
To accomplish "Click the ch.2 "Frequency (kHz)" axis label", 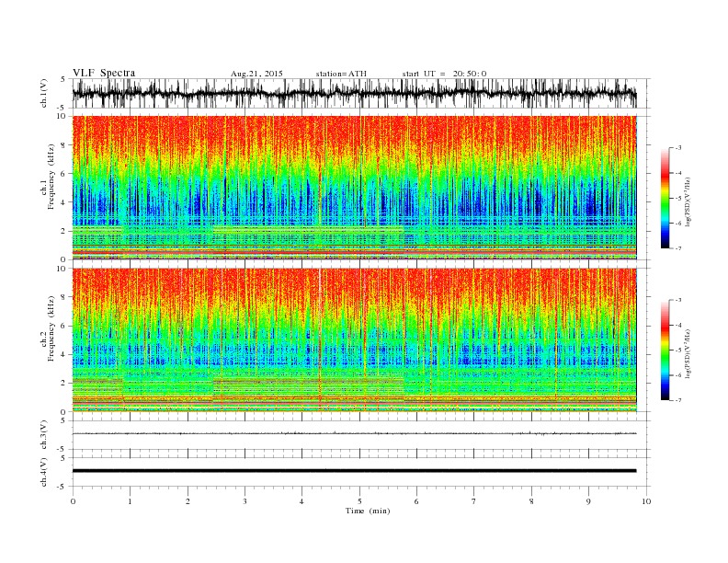I will (x=51, y=328).
